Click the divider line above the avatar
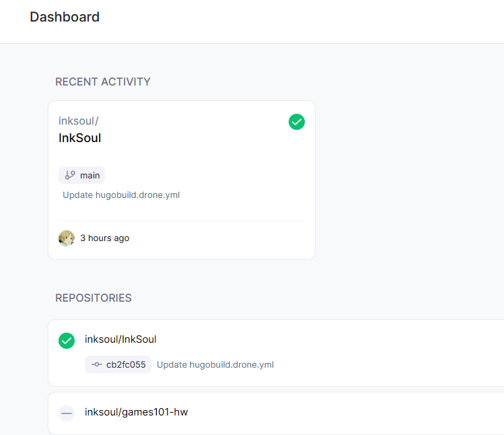This screenshot has height=435, width=504. [182, 220]
